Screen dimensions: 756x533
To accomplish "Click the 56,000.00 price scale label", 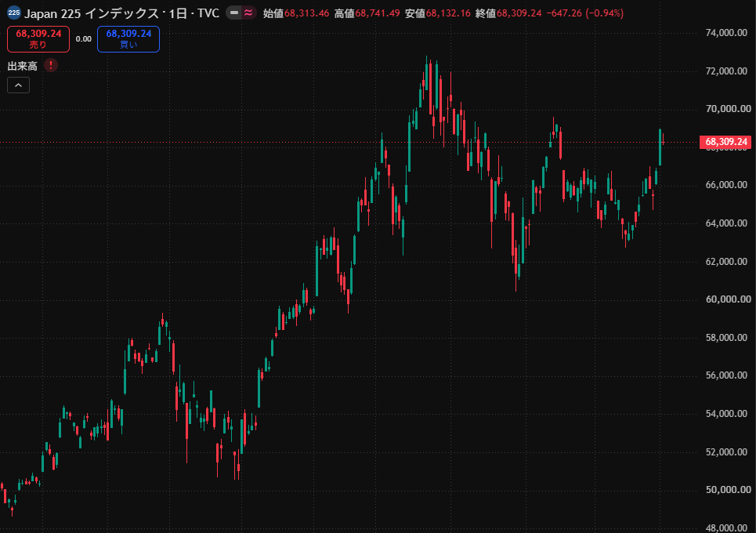I will 726,375.
